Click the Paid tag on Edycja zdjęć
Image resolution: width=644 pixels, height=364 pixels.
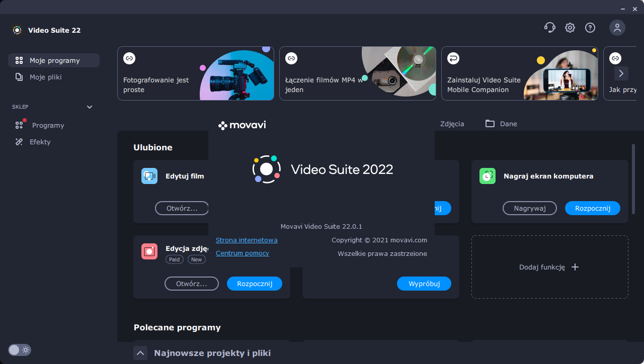click(175, 259)
